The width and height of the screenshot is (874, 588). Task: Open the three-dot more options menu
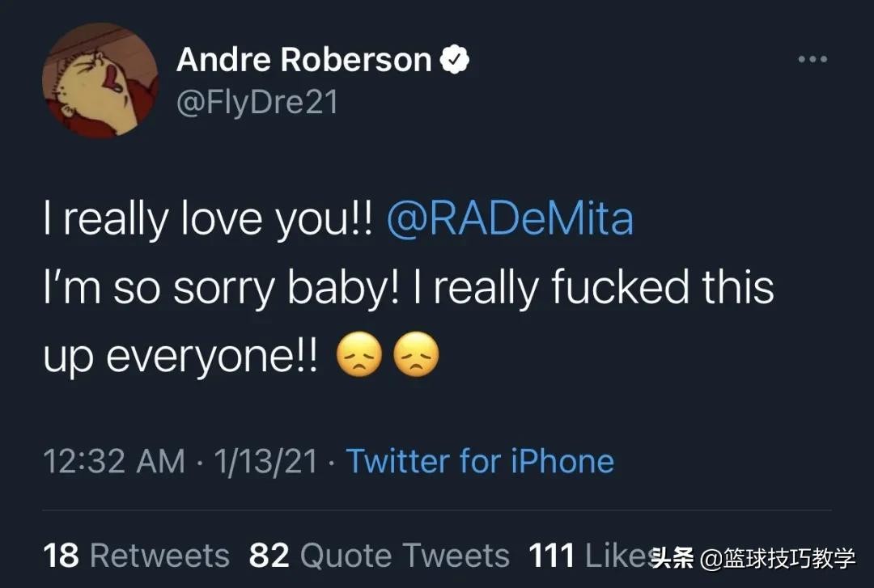pos(812,59)
